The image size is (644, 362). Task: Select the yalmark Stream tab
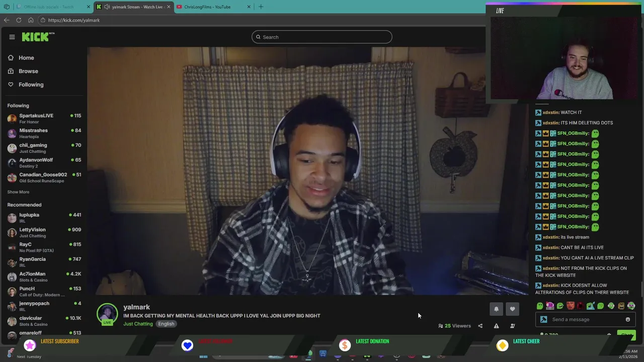[134, 7]
